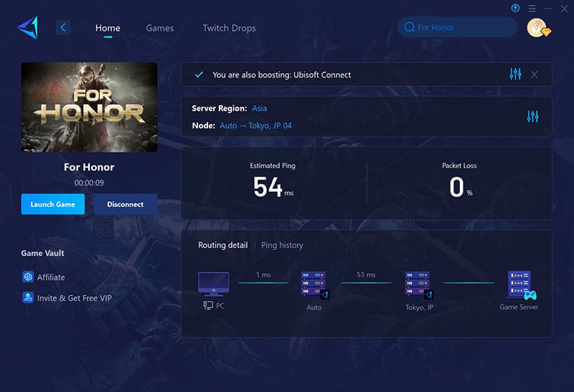Open the hamburger menu in title bar

(x=532, y=9)
